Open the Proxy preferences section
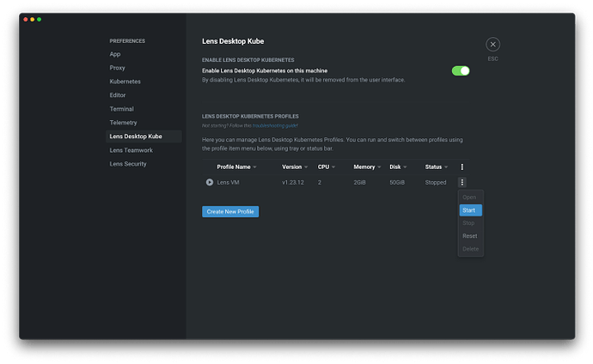This screenshot has width=593, height=364. coord(119,67)
